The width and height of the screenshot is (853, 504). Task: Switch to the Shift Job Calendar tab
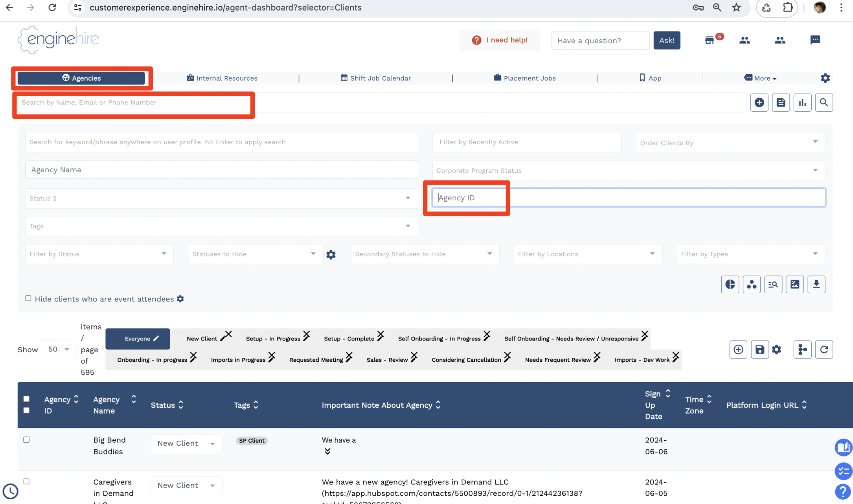[376, 78]
